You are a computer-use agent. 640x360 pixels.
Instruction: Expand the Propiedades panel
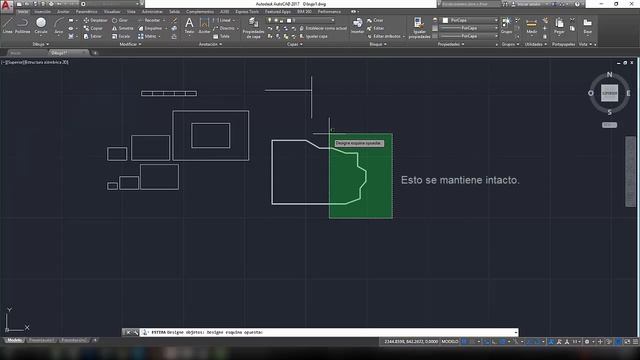451,44
